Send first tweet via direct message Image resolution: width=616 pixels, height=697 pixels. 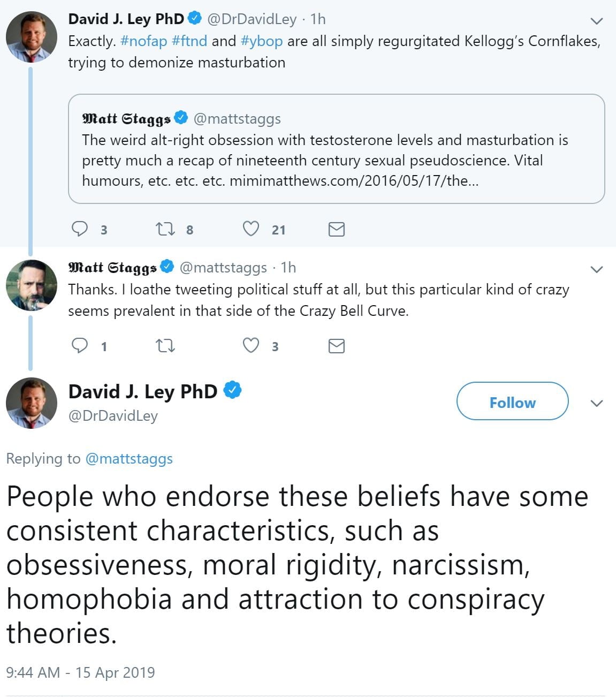point(336,230)
